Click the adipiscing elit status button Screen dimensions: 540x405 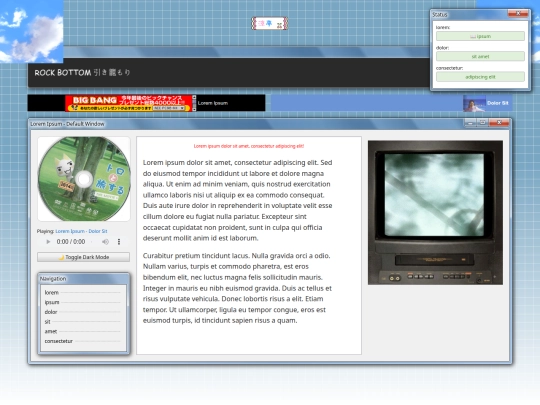(x=480, y=77)
